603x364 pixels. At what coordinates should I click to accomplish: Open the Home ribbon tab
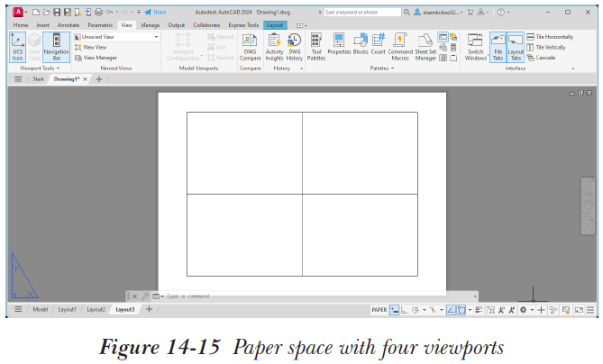[x=21, y=25]
